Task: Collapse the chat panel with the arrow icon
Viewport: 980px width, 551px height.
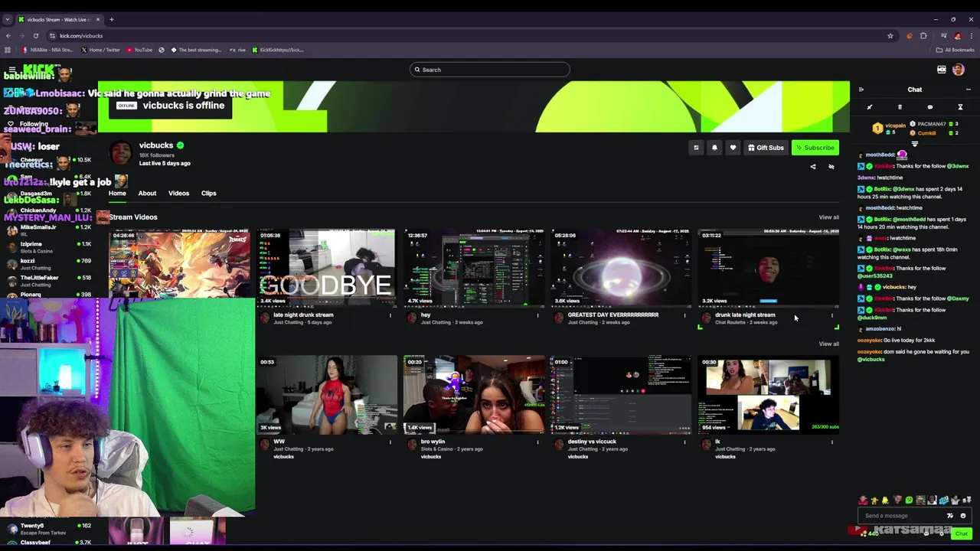Action: (x=861, y=90)
